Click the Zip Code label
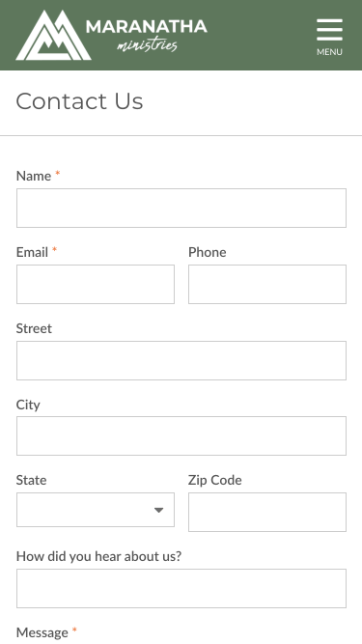The width and height of the screenshot is (362, 644). click(x=215, y=480)
